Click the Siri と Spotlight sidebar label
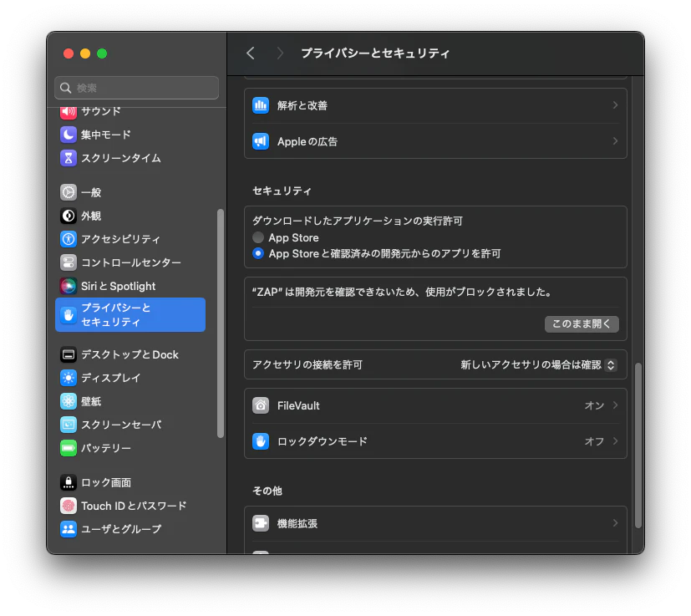Screen dimensions: 691x616 point(118,286)
